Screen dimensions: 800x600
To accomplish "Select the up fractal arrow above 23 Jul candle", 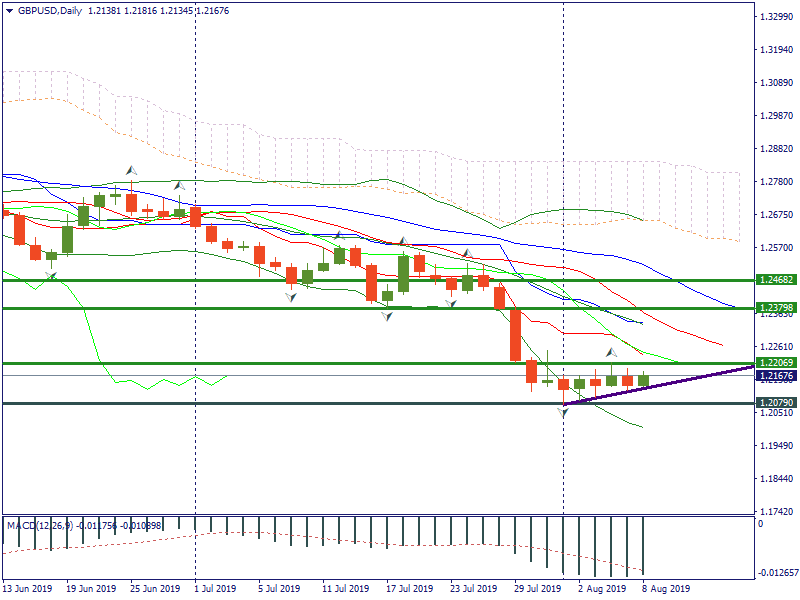I will pyautogui.click(x=466, y=254).
